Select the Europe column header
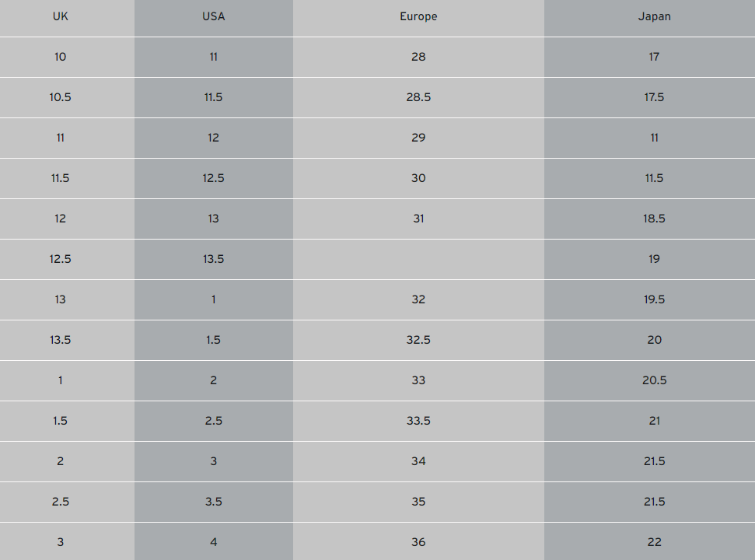 click(x=418, y=16)
